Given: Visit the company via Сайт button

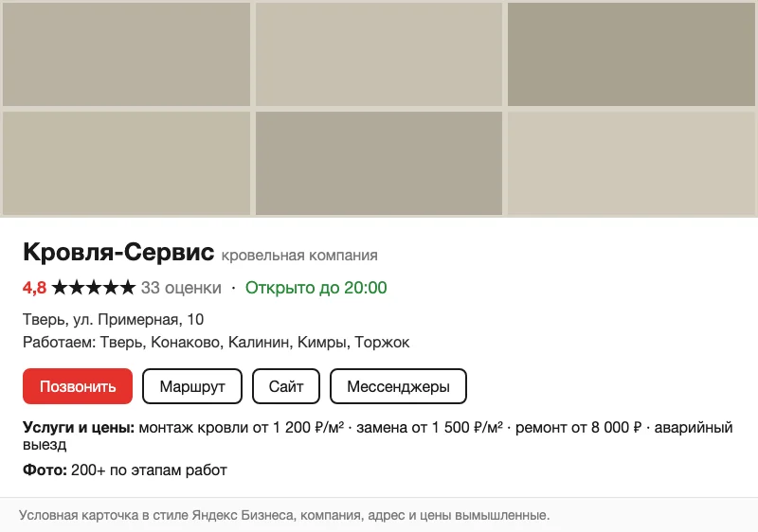Looking at the screenshot, I should [286, 386].
